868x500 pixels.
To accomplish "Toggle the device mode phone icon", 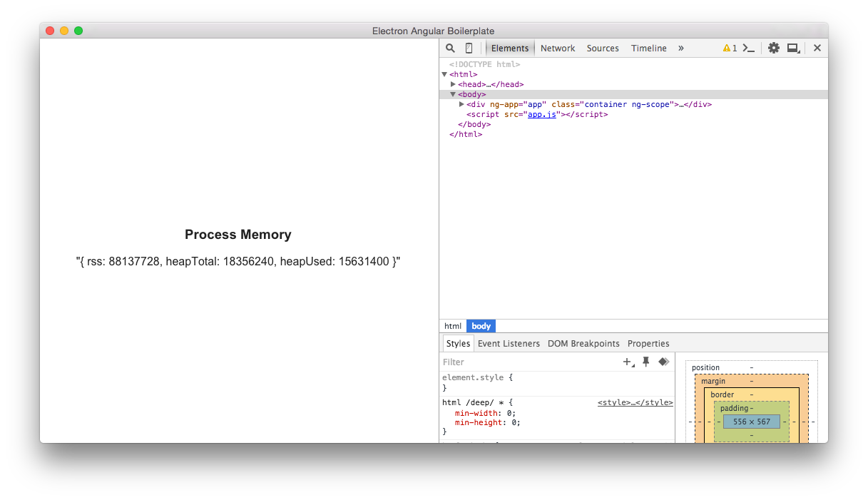I will point(469,48).
